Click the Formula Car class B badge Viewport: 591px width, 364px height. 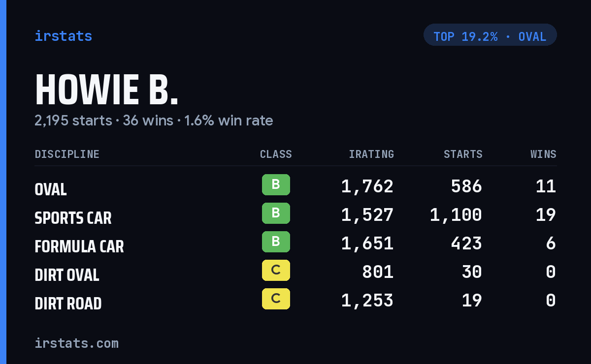point(276,242)
